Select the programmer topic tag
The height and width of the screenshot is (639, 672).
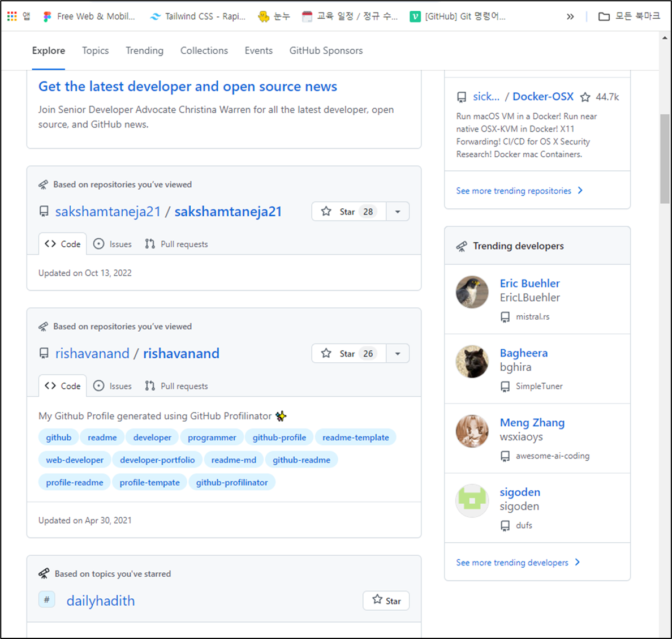coord(212,438)
